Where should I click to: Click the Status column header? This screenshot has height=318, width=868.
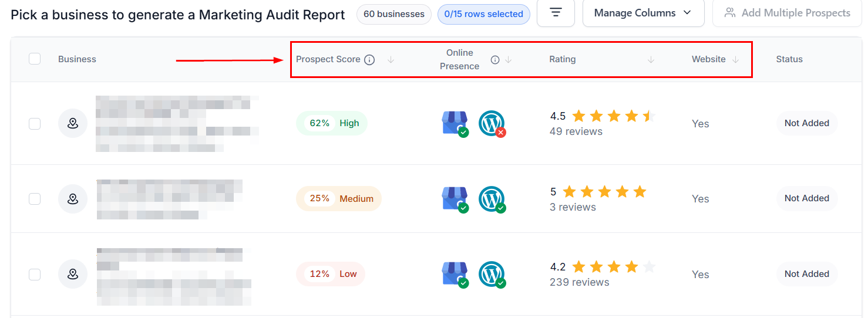click(x=789, y=59)
